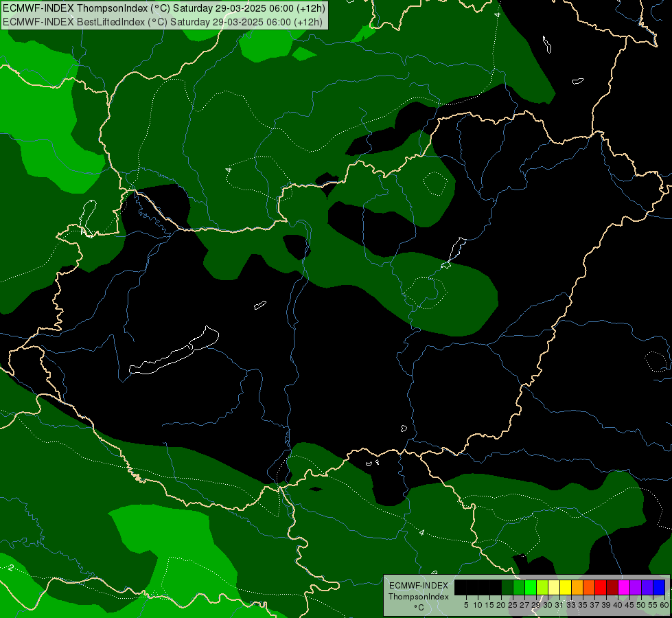Screen dimensions: 672x618
Task: Select the orange 33–35 legend swatch
Action: pyautogui.click(x=577, y=587)
